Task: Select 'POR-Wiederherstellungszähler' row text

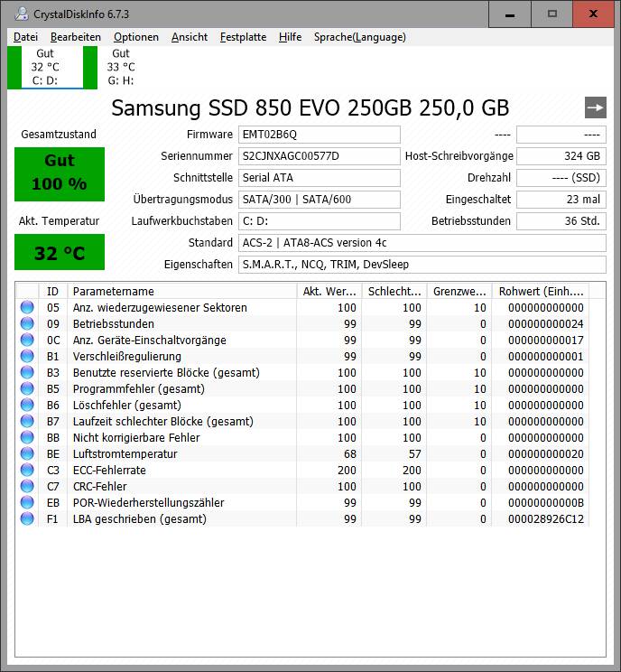Action: point(148,503)
